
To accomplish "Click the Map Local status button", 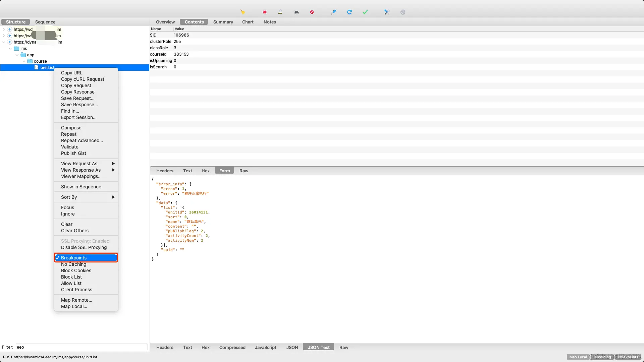I will (x=578, y=357).
